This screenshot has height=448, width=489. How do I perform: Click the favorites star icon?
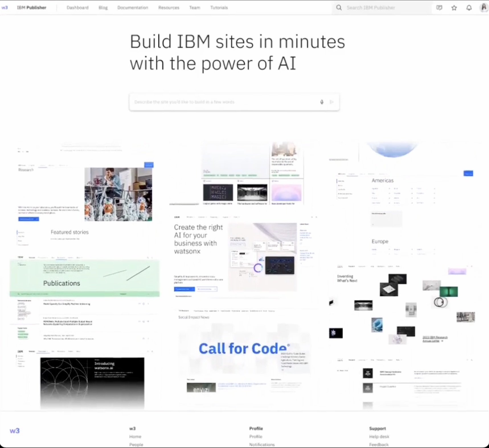click(454, 8)
